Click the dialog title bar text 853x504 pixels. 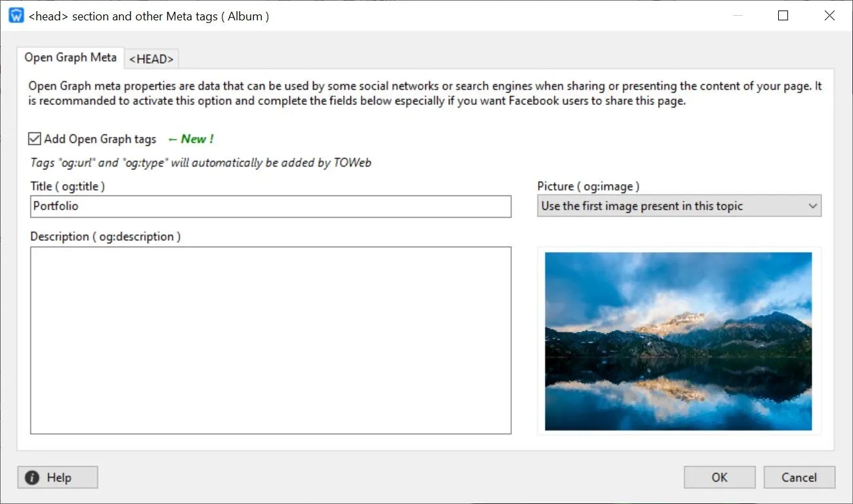coord(149,16)
